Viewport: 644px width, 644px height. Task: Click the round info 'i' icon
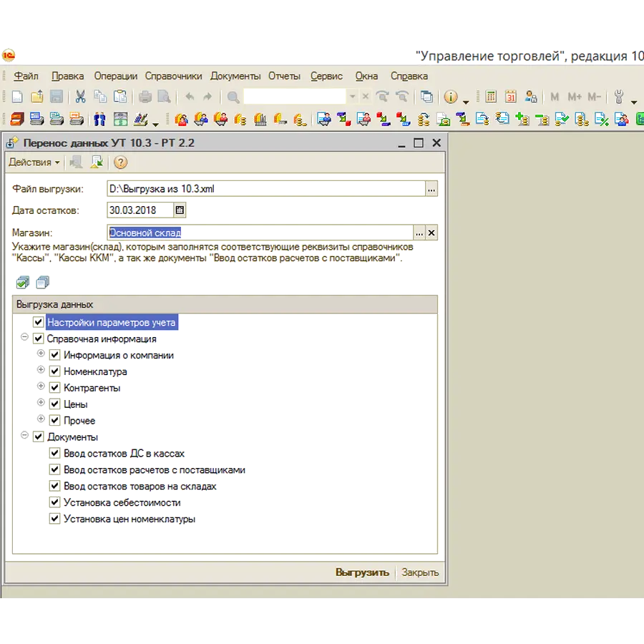tap(451, 97)
